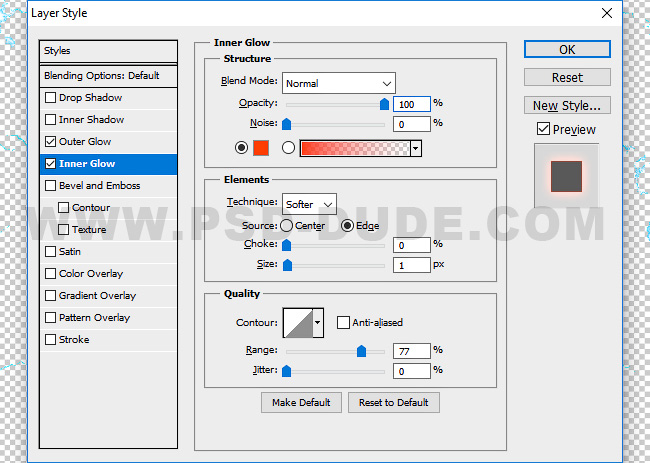
Task: Click the red-to-transparent gradient bar
Action: 355,148
